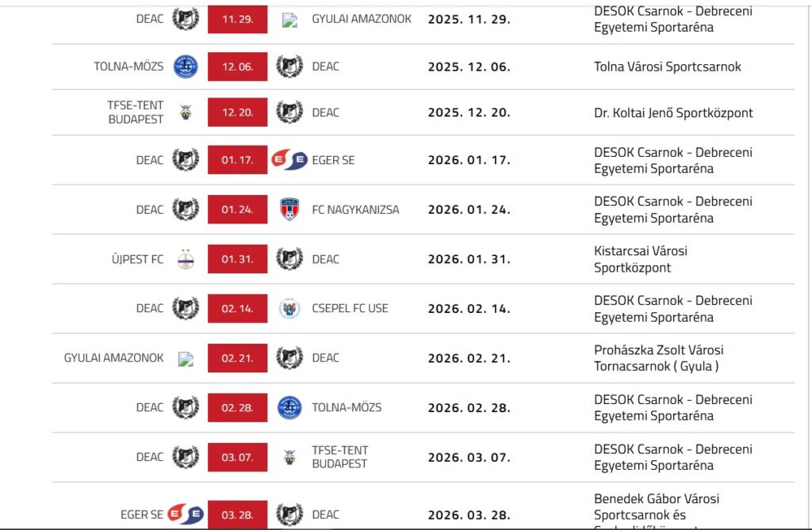
Task: Select the 01.31. red match button
Action: [x=237, y=259]
